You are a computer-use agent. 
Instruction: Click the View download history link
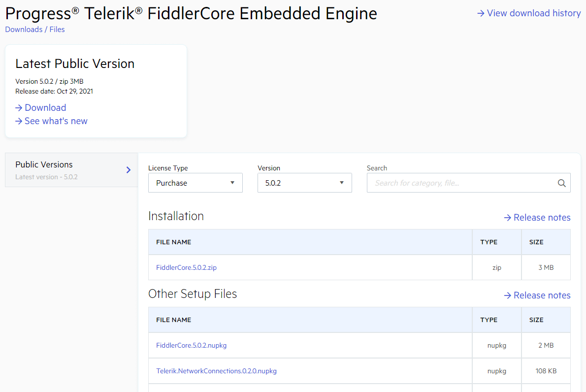[x=533, y=13]
